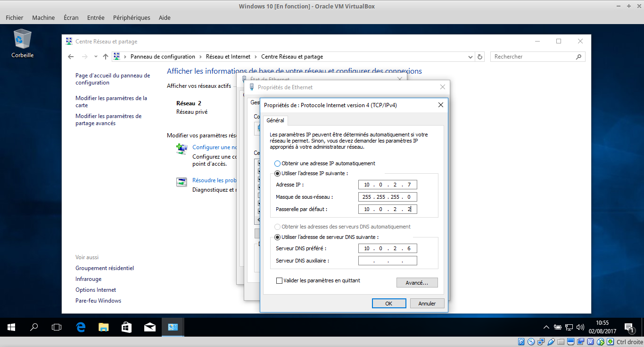Click the network setup icon beside Configurer une
This screenshot has width=644, height=347.
tap(182, 149)
